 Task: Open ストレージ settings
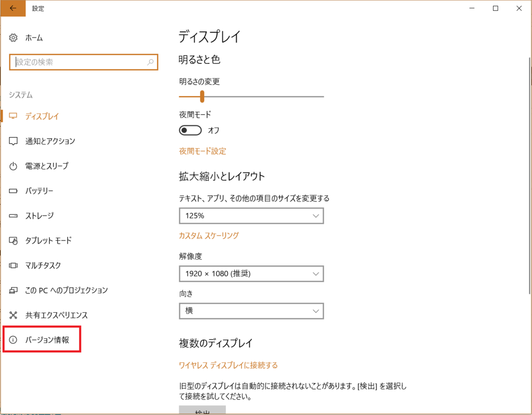[39, 216]
